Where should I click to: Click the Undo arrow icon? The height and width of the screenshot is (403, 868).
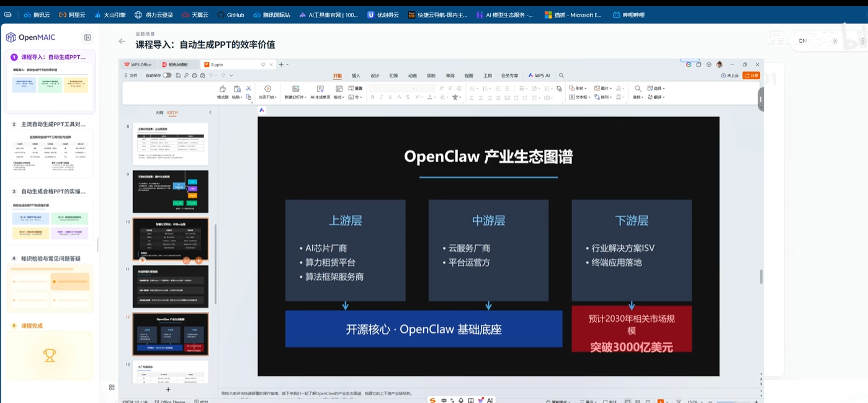tap(211, 76)
